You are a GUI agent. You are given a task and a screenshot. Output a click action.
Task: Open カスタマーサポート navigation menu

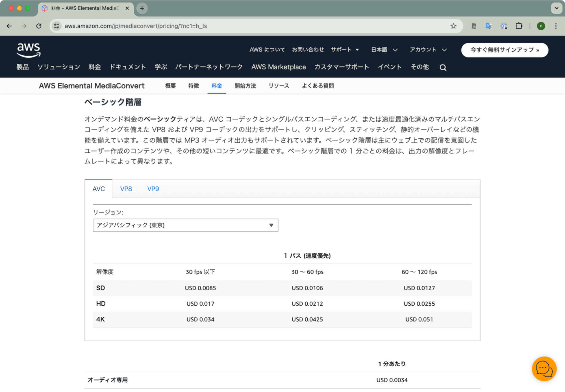tap(342, 67)
